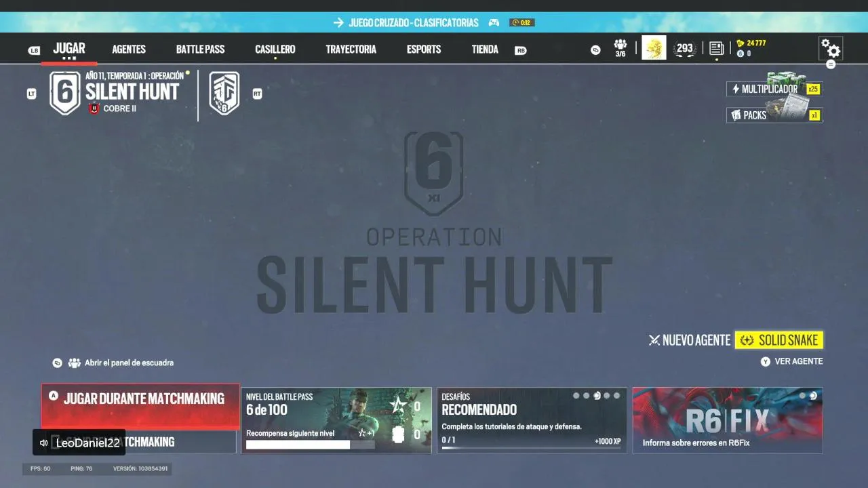The height and width of the screenshot is (488, 868).
Task: Click the Battle Pass star points icon
Action: [x=399, y=406]
